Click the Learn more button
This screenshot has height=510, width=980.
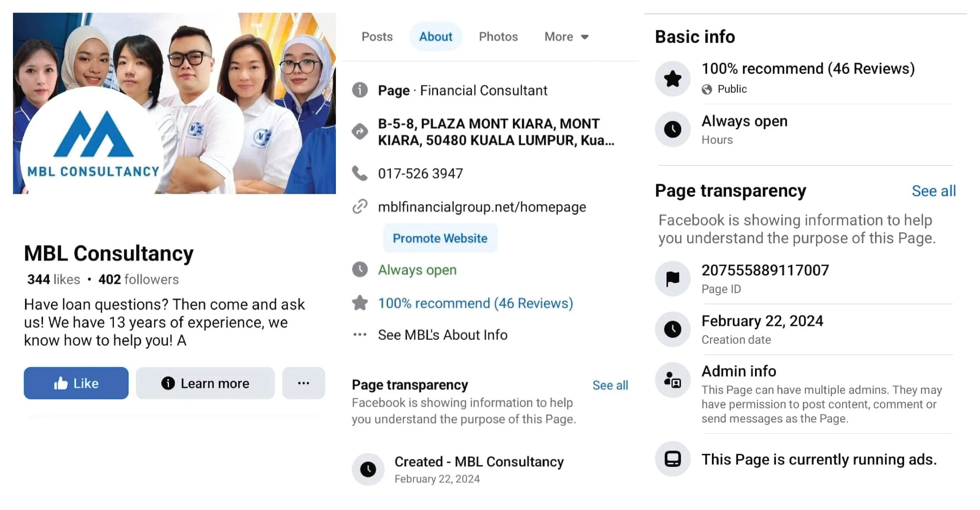(x=205, y=383)
